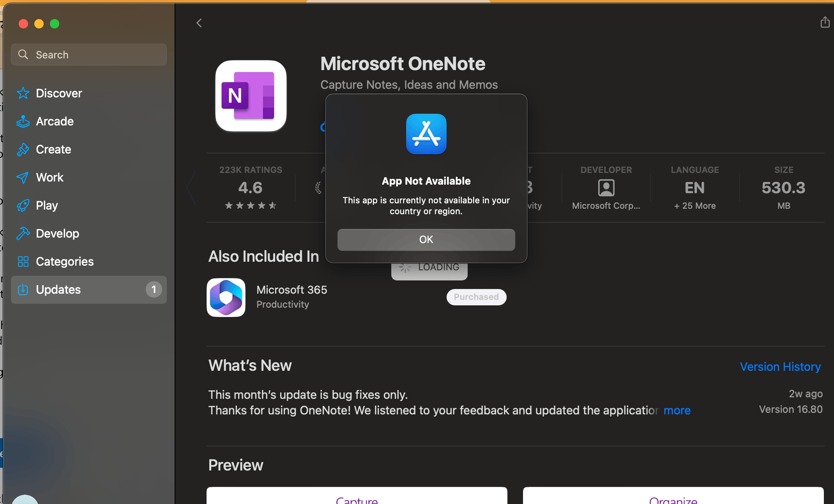The image size is (834, 504).
Task: Click the Updates download icon
Action: [x=23, y=289]
